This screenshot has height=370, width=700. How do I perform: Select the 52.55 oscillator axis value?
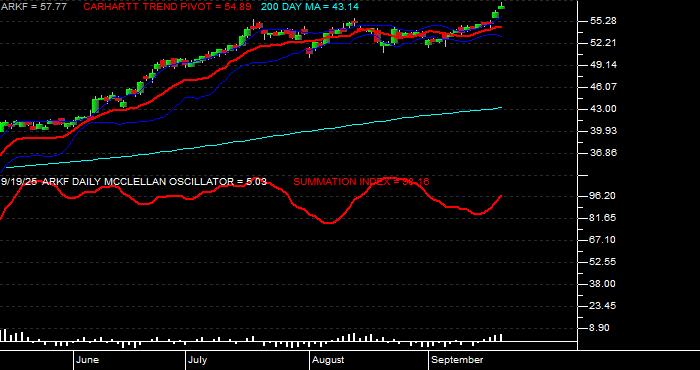(x=602, y=262)
